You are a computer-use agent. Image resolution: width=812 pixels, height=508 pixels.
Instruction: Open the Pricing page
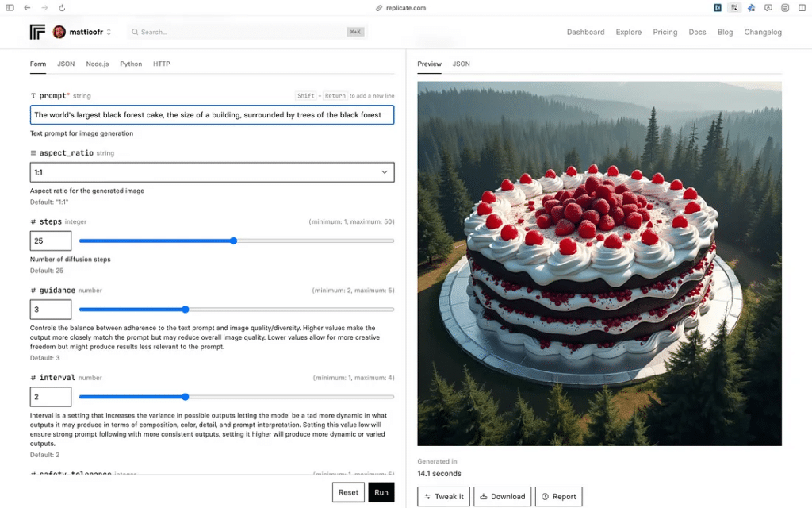coord(665,32)
